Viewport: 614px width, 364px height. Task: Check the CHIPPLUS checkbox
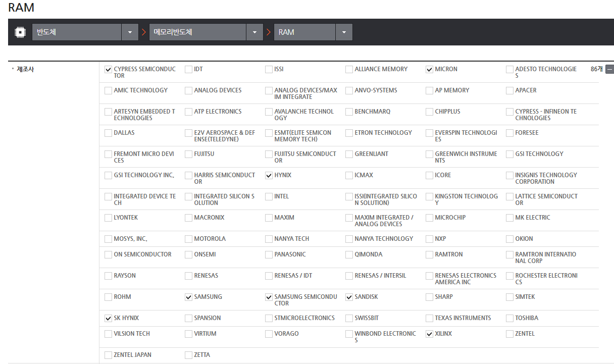(x=429, y=112)
